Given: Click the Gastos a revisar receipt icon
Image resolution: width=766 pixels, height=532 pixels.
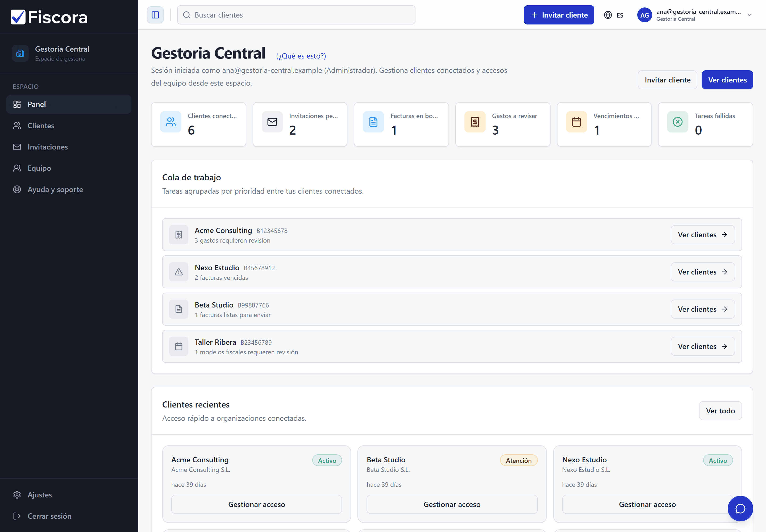Looking at the screenshot, I should coord(475,122).
